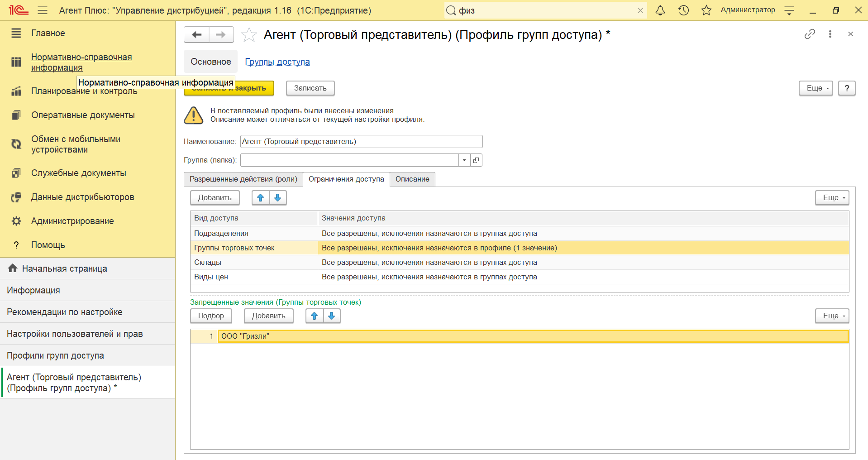Screen dimensions: 868x460
Task: Open Данные дистрибьюторов section
Action: tap(82, 197)
